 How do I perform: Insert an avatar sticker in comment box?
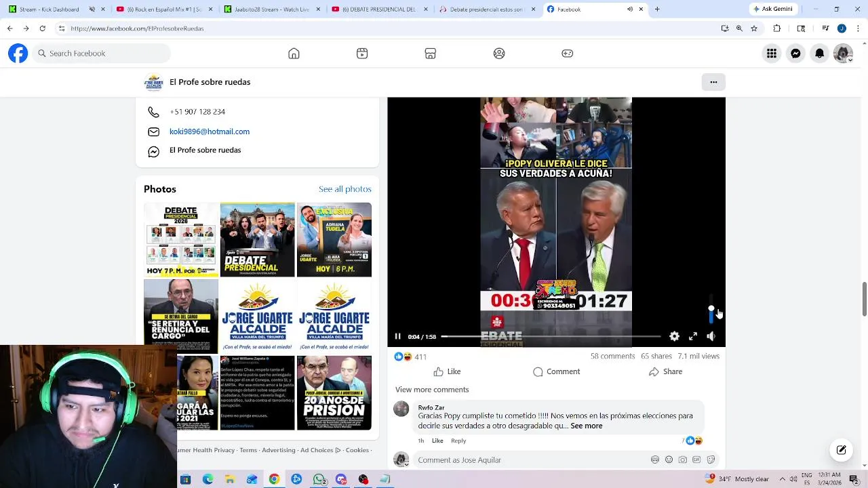(655, 460)
